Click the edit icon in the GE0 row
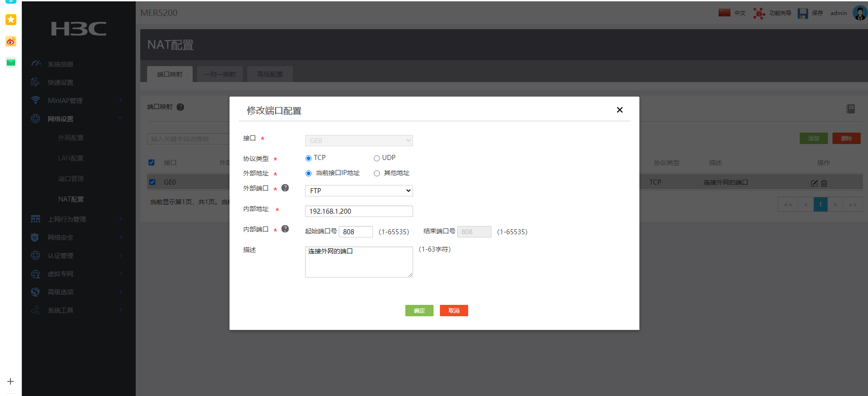The width and height of the screenshot is (868, 396). click(814, 183)
